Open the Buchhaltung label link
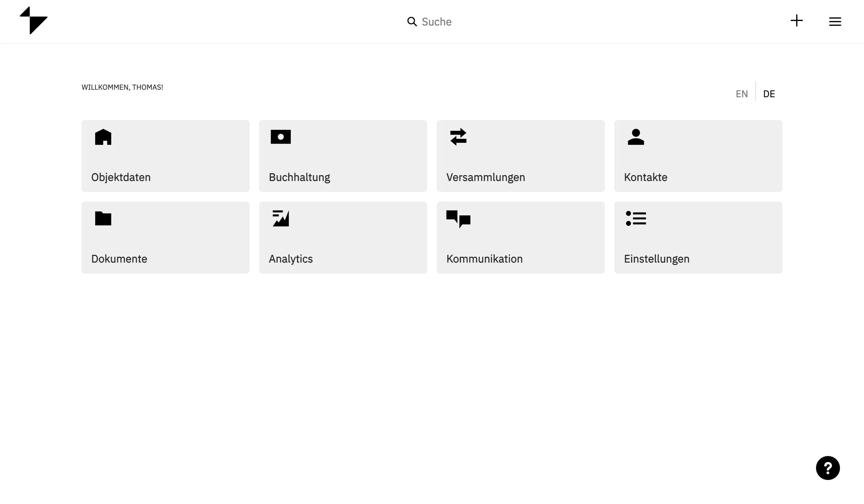Image resolution: width=864 pixels, height=504 pixels. pos(299,177)
